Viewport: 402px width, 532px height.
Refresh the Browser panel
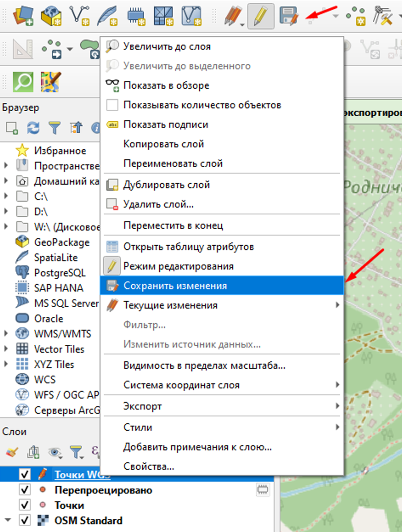[33, 128]
